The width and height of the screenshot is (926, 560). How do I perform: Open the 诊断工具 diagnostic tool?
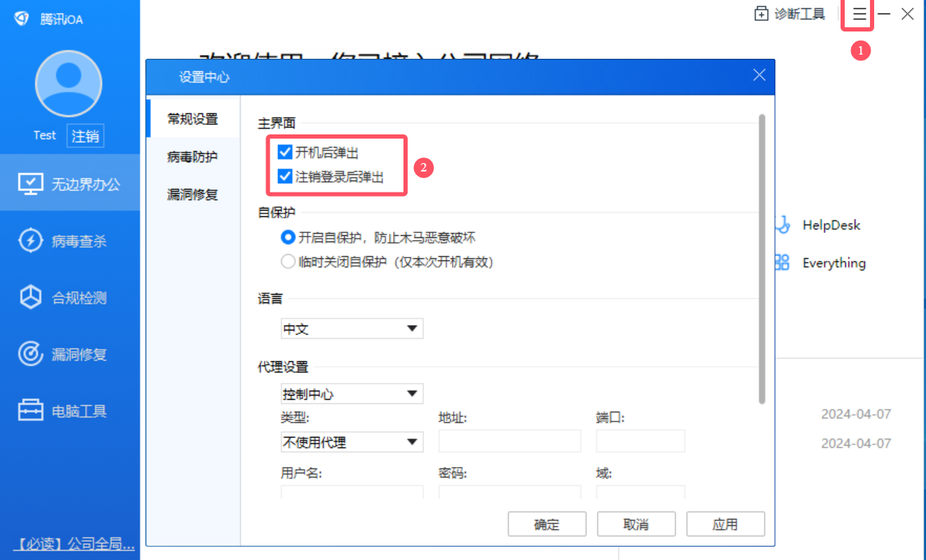pos(789,14)
